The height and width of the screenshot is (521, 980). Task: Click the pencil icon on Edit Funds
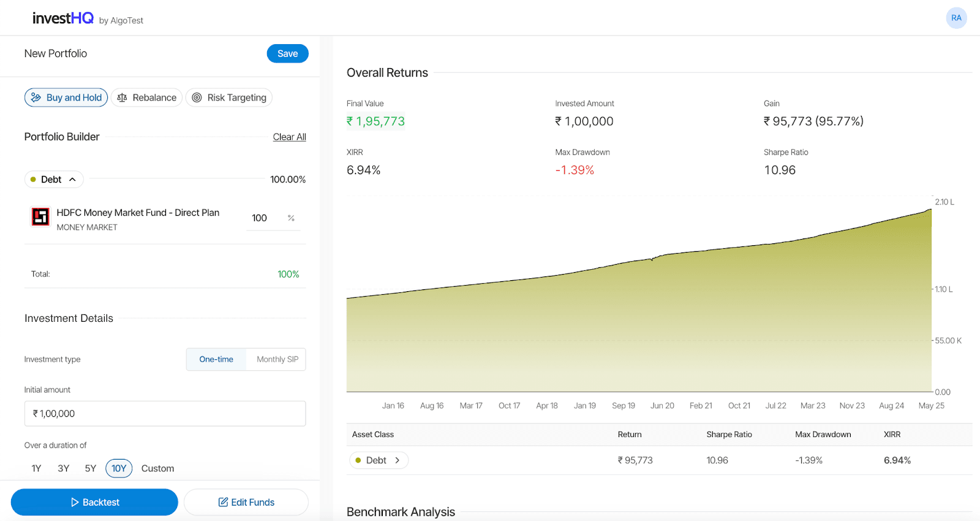click(223, 502)
